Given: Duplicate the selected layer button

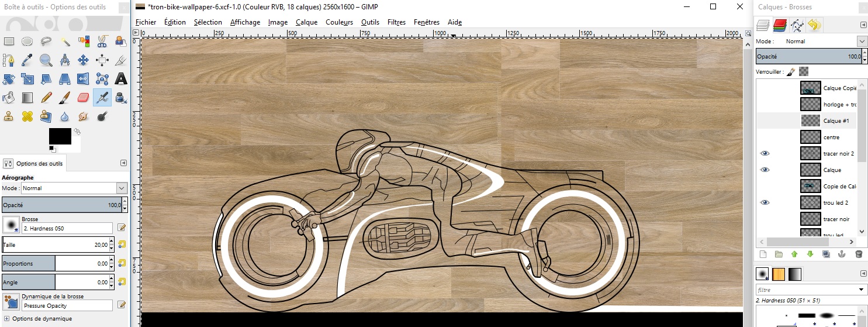Looking at the screenshot, I should [x=826, y=254].
